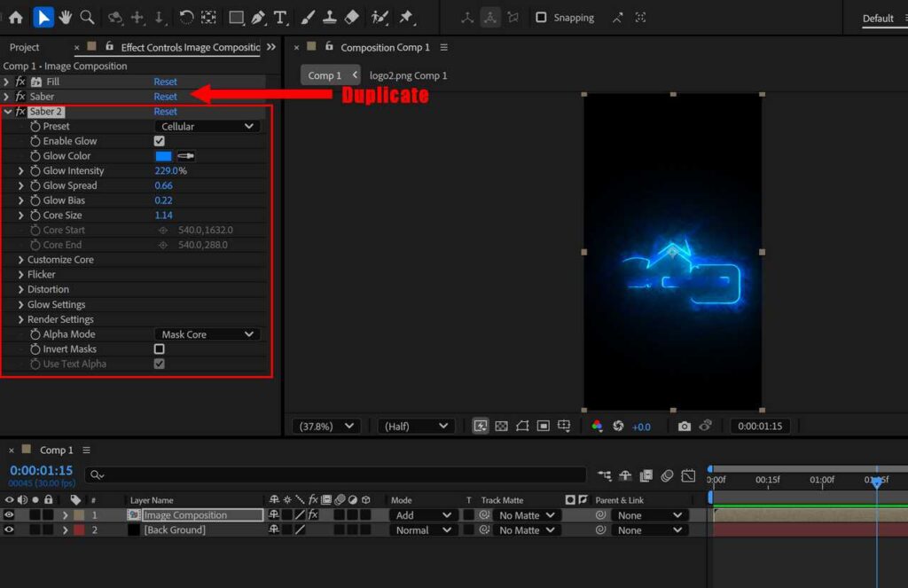Click Comp 1 breadcrumb in viewer

[325, 75]
